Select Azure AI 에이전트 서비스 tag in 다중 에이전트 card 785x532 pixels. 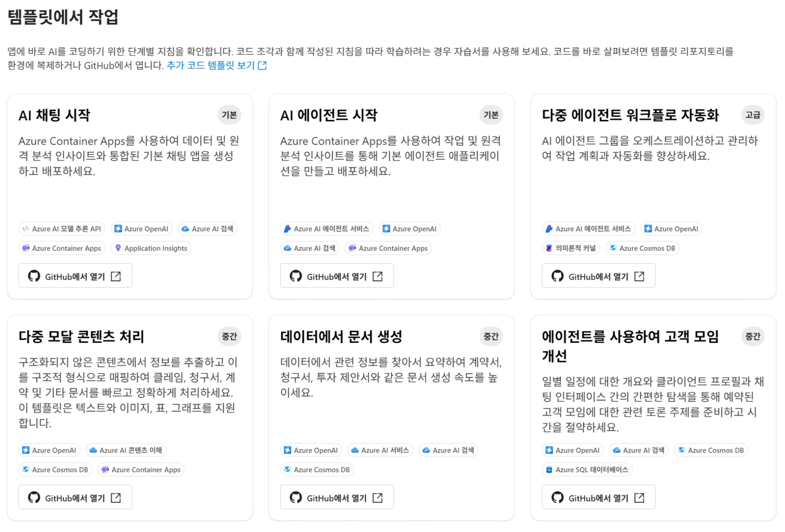coord(589,229)
